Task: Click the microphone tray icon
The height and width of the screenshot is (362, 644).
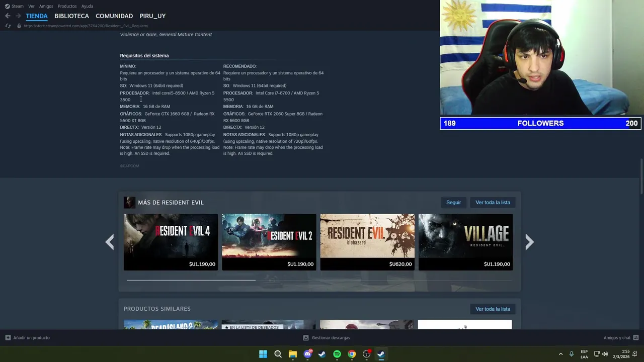Action: tap(572, 354)
